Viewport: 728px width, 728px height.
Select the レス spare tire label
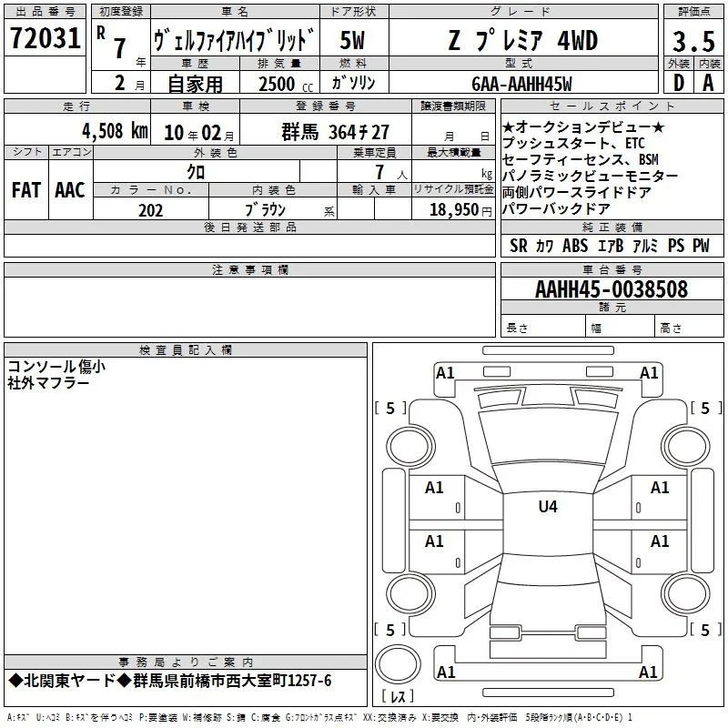point(398,696)
